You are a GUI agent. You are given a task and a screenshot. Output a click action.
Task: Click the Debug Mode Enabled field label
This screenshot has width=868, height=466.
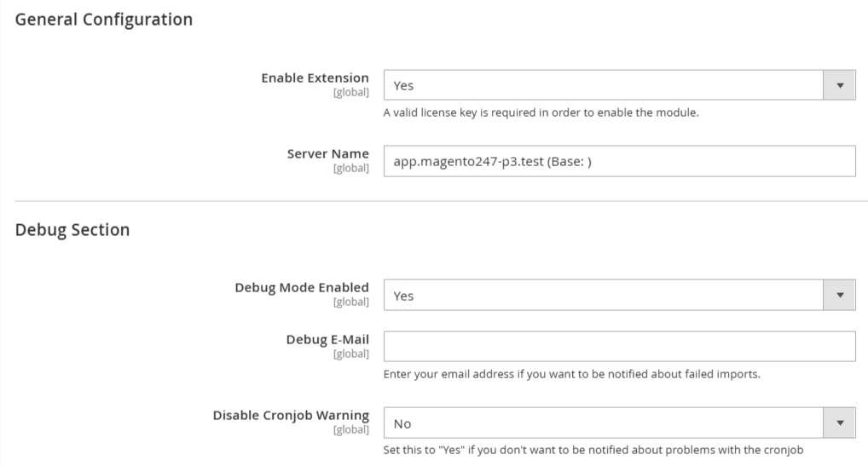[302, 287]
